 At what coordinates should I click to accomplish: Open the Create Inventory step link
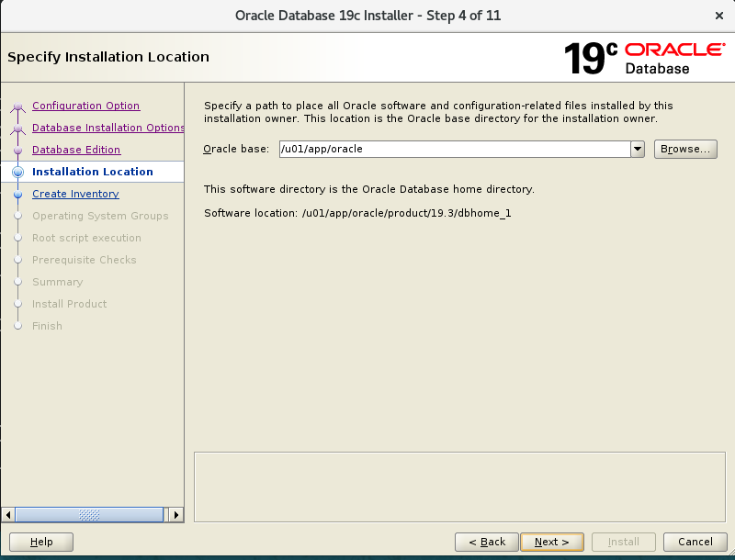coord(75,194)
